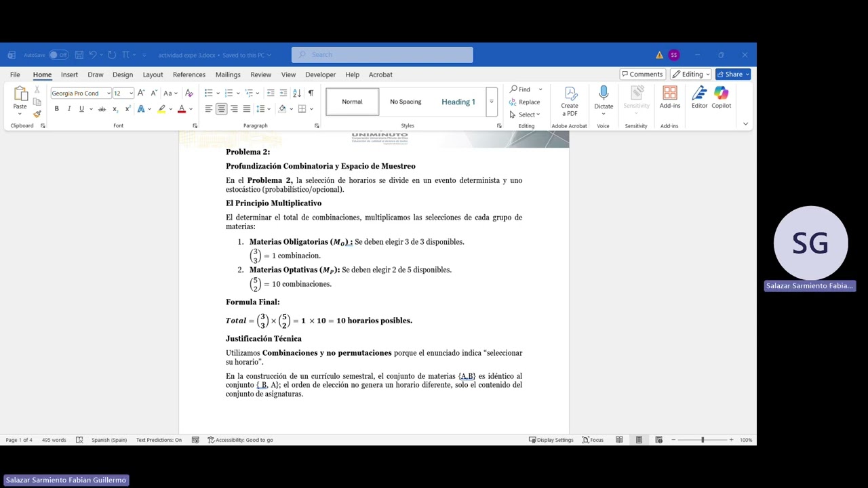This screenshot has height=488, width=868.
Task: Expand the numbering list dropdown
Action: pyautogui.click(x=238, y=94)
